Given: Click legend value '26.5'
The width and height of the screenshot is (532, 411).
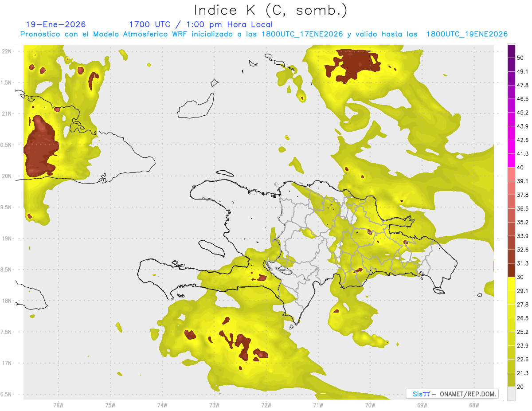Looking at the screenshot, I should [x=523, y=318].
